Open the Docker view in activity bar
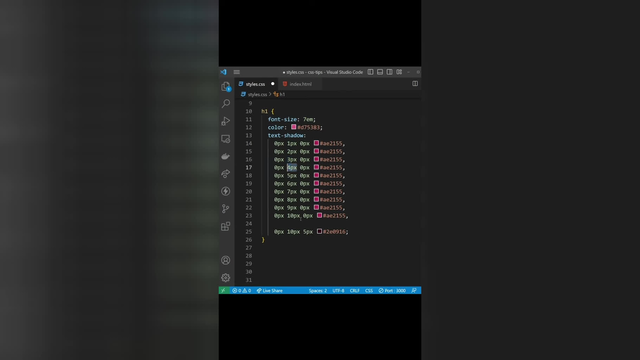The width and height of the screenshot is (640, 360). point(226,156)
